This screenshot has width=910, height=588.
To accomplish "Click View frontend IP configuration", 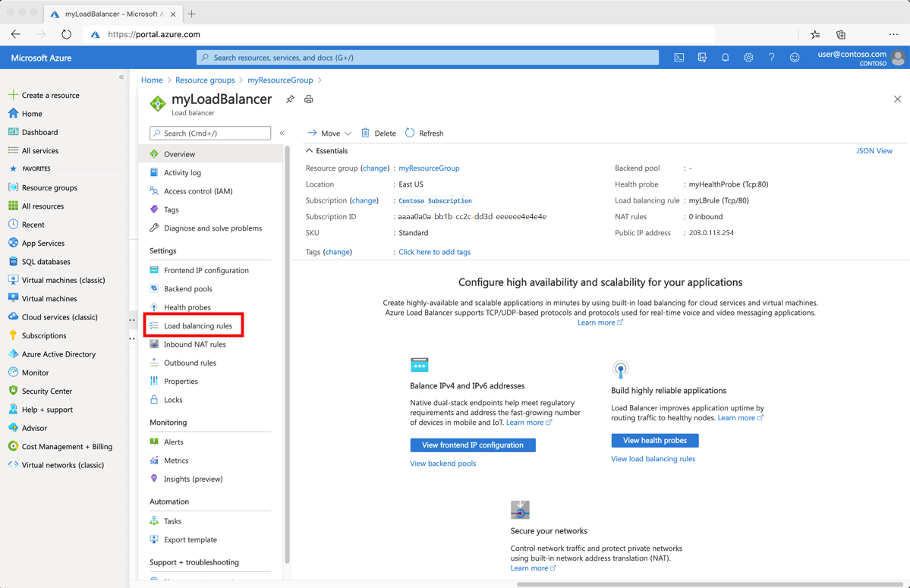I will click(x=473, y=445).
